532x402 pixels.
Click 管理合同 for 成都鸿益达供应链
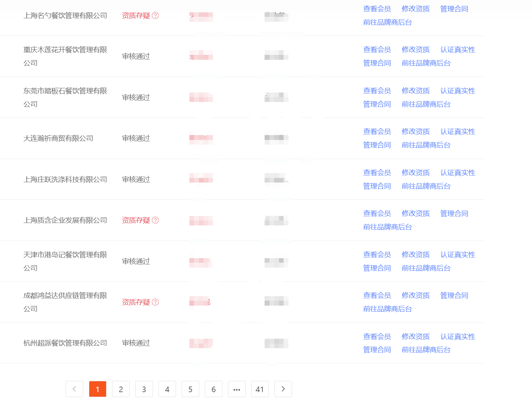point(454,295)
